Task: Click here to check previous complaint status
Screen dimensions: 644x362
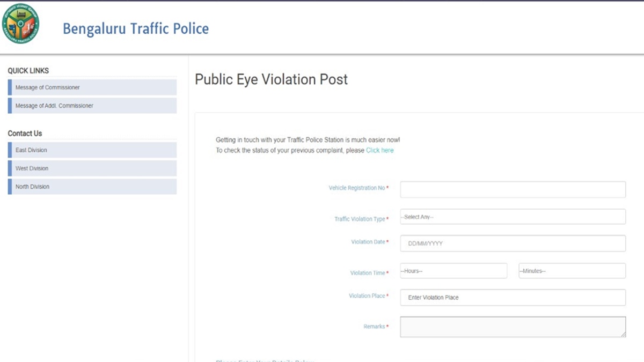Action: [379, 150]
